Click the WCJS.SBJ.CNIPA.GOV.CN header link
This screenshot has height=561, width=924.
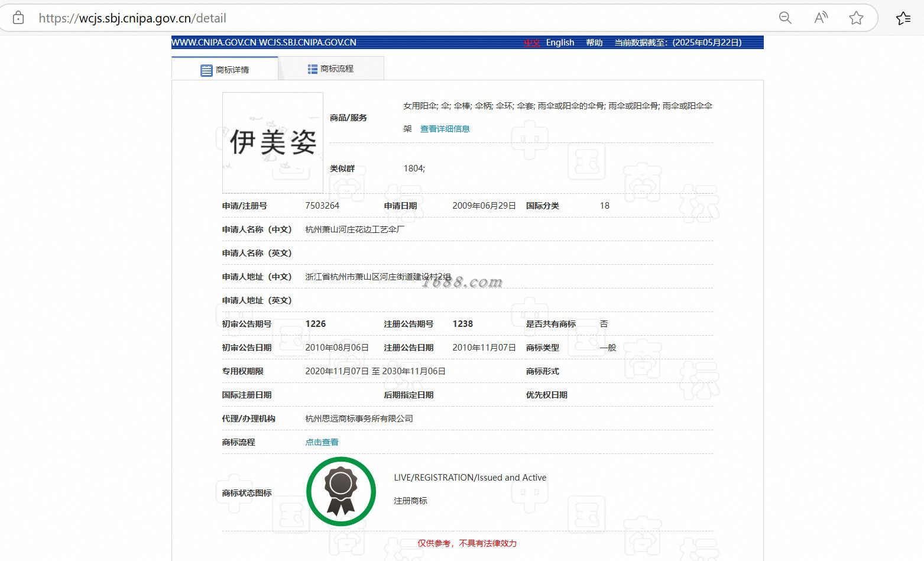307,43
